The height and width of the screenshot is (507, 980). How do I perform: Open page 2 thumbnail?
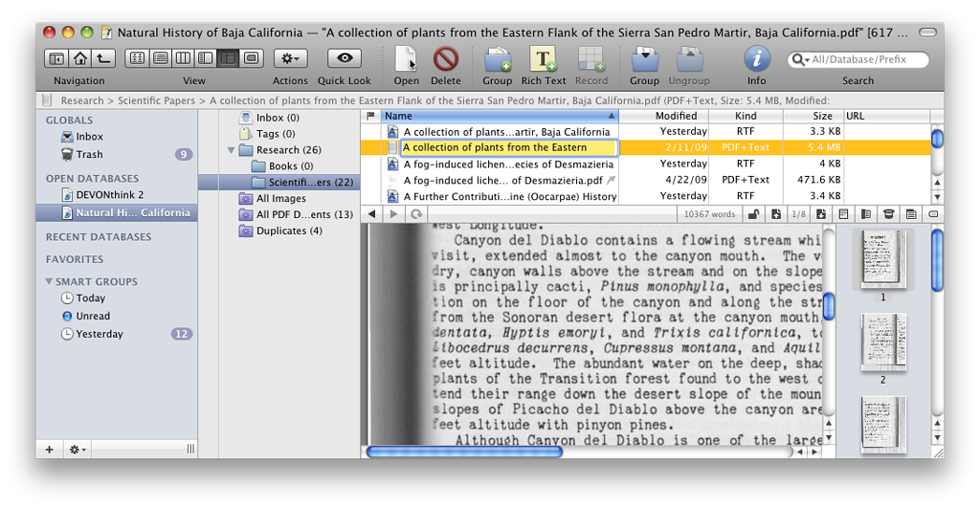(882, 342)
